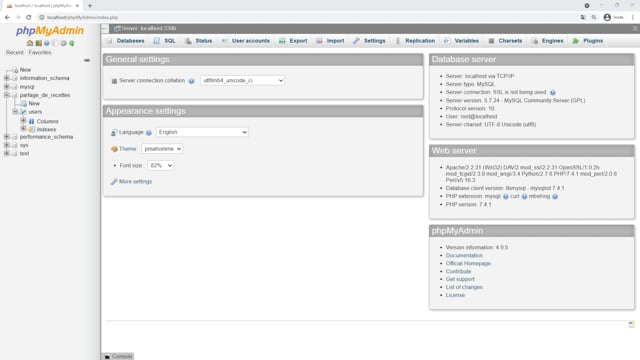Click the log out (exit door) icon
This screenshot has height=360, width=640.
pos(38,43)
